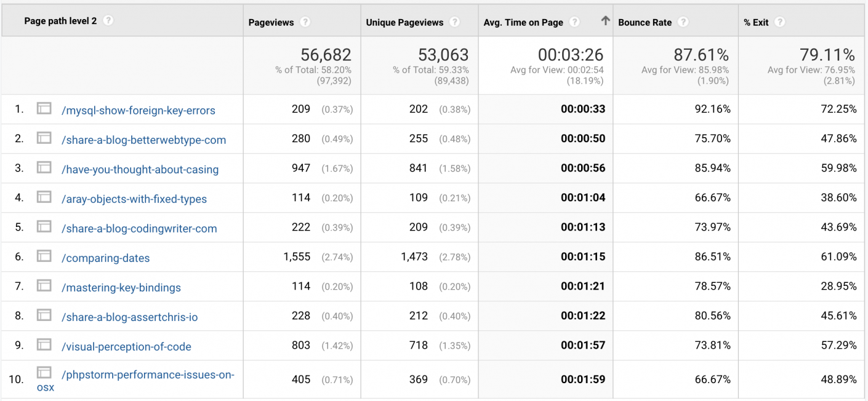The image size is (868, 401).
Task: Click the help icon beside Unique Pageviews
Action: pyautogui.click(x=454, y=22)
